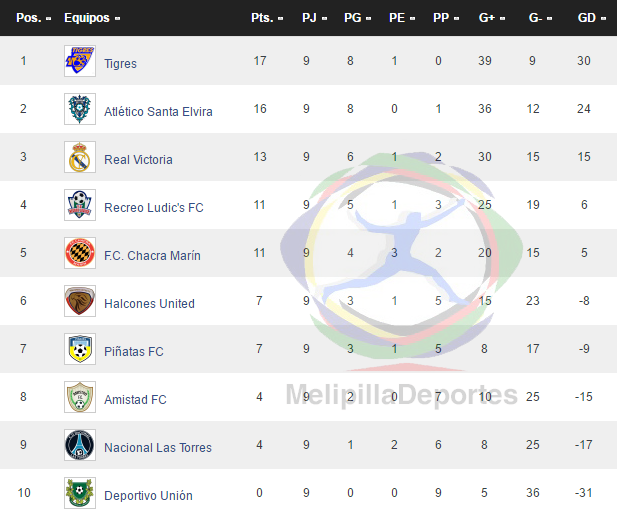617x515 pixels.
Task: Sort table by Pts. column header
Action: [x=267, y=18]
